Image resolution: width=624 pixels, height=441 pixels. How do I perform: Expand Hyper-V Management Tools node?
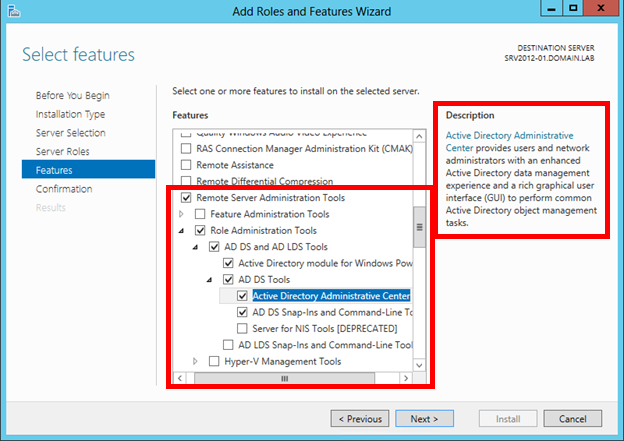195,361
